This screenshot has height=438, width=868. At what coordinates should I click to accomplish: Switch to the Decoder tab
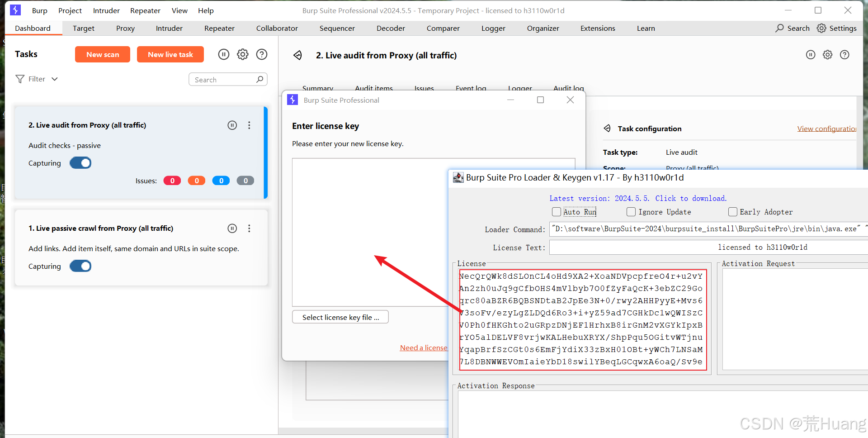[x=391, y=28]
